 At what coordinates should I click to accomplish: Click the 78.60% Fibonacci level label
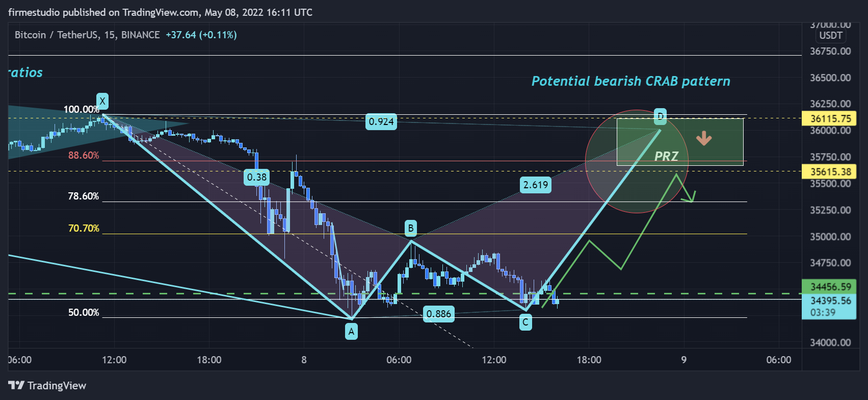pos(84,196)
